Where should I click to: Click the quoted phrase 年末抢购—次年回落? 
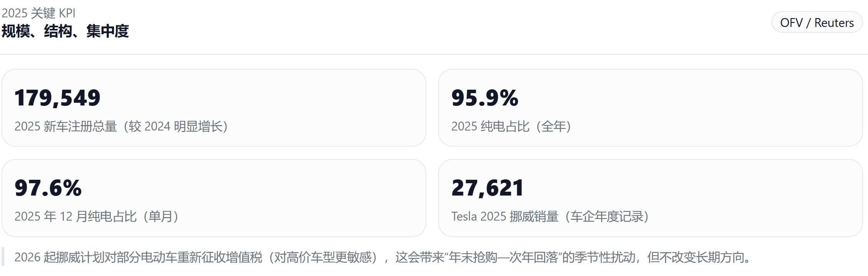click(x=504, y=257)
